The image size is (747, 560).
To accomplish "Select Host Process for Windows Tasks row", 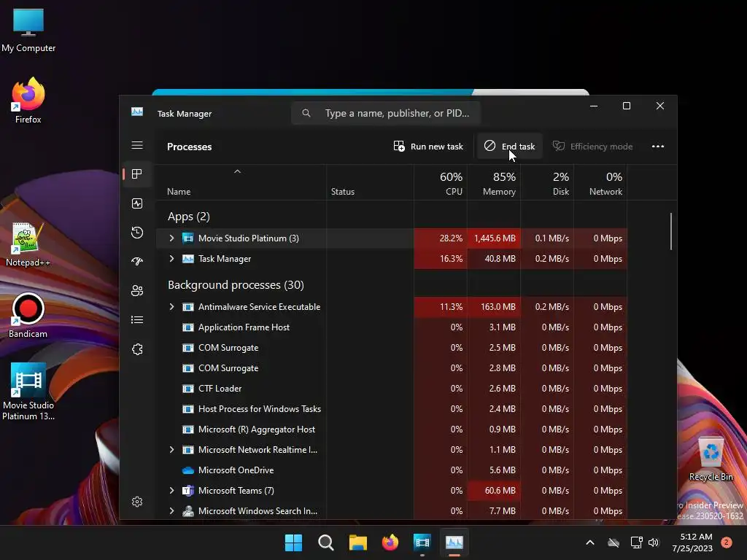I will pos(391,409).
